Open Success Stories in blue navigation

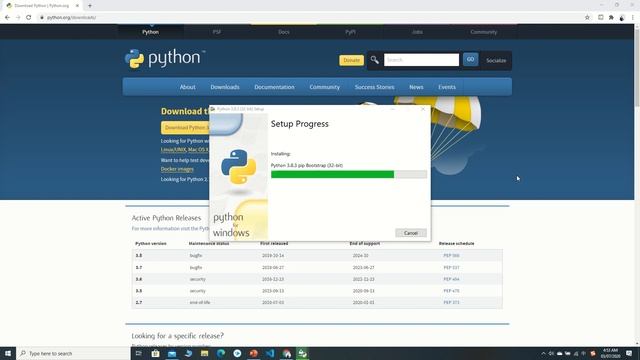coord(374,87)
